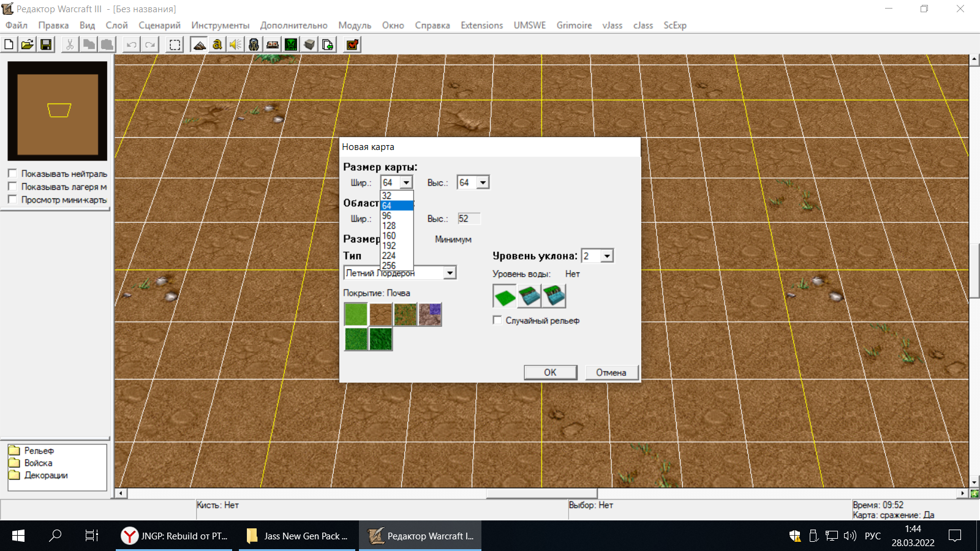Click the Cut scissors icon
This screenshot has width=980, height=551.
70,45
